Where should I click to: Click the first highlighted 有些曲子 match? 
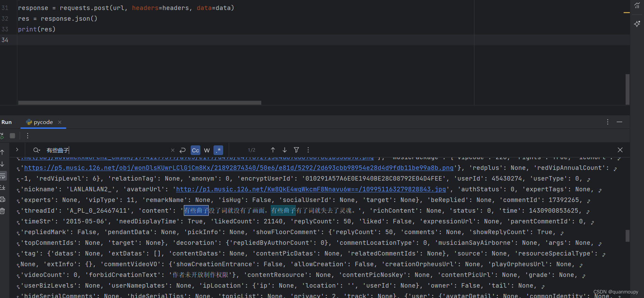[196, 211]
